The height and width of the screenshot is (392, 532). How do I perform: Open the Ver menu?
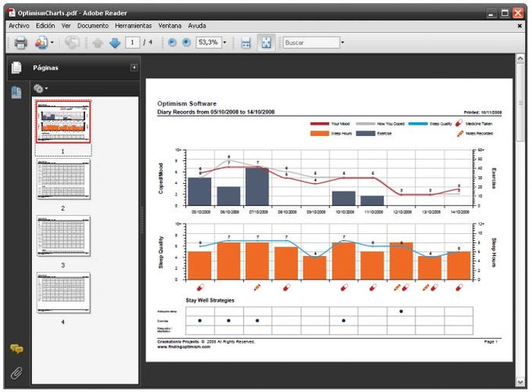66,26
